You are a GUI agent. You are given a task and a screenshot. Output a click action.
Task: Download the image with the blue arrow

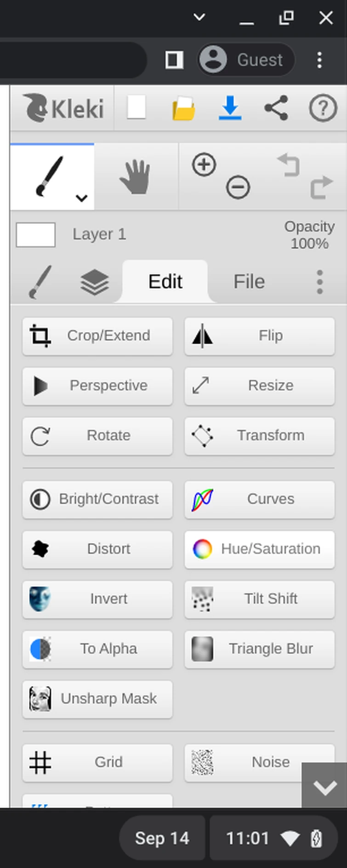click(x=230, y=108)
